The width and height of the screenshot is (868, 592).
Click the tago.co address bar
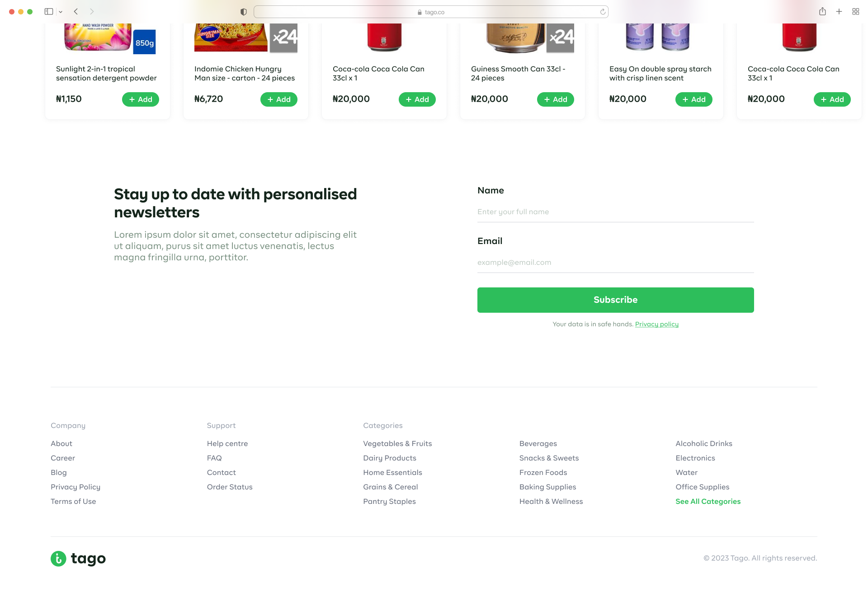431,12
